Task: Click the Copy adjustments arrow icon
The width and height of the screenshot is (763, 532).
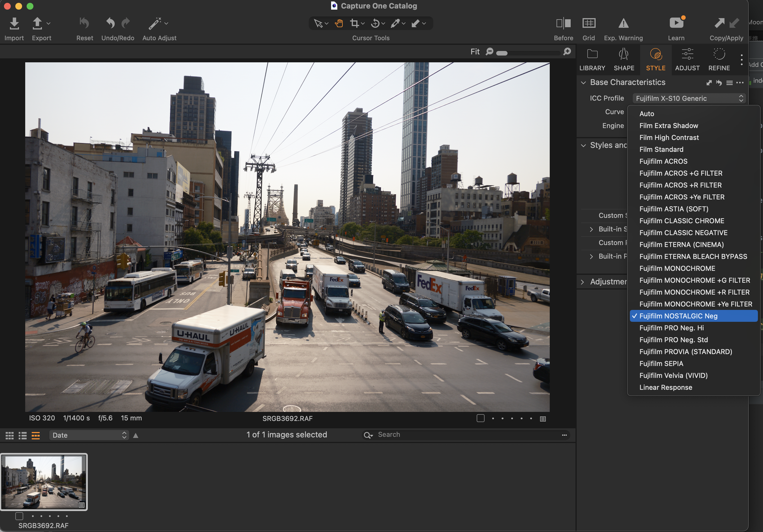Action: [x=719, y=23]
